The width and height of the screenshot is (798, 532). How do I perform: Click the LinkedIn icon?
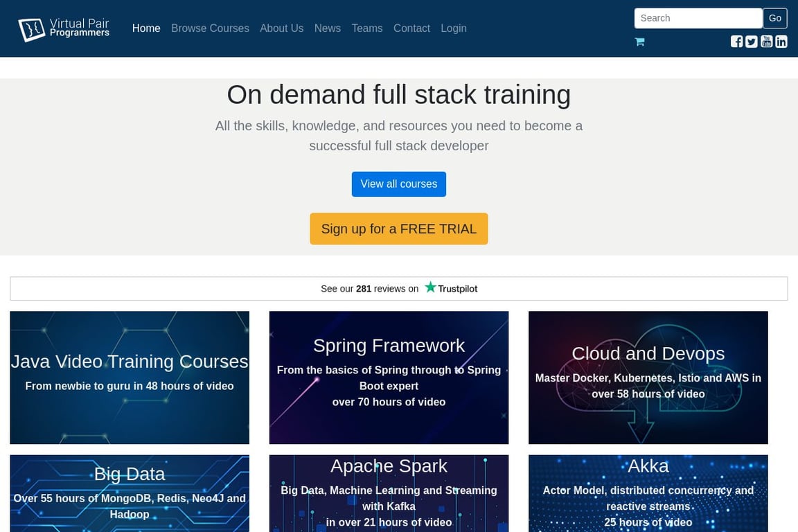(x=781, y=42)
